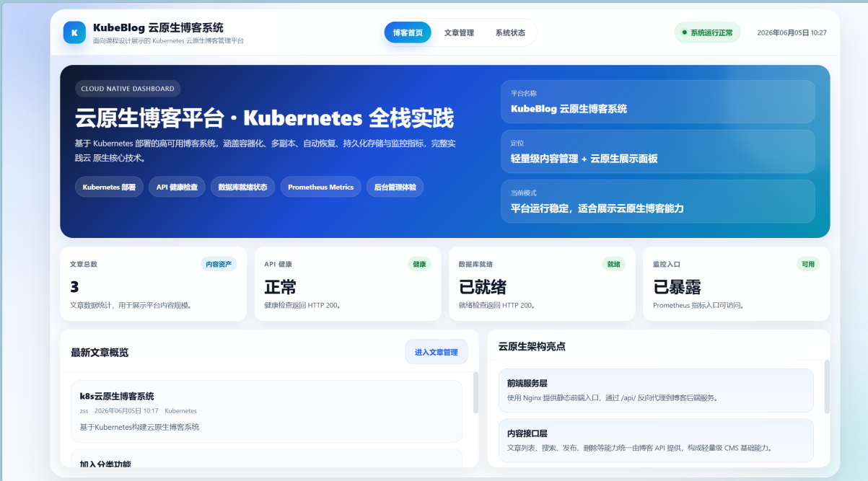Select the 数据库就绪状态 tag chip
This screenshot has width=868, height=481.
(x=243, y=187)
